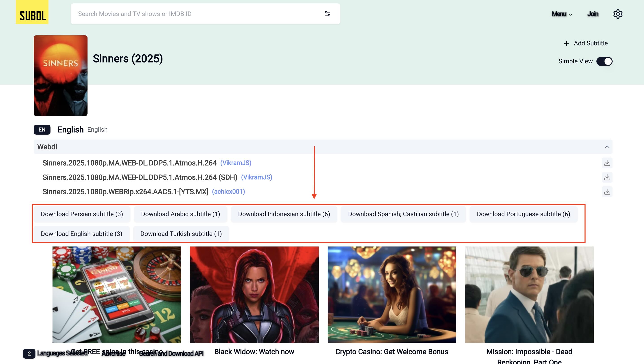Open the Sinners movie poster
The height and width of the screenshot is (364, 644).
tap(61, 75)
